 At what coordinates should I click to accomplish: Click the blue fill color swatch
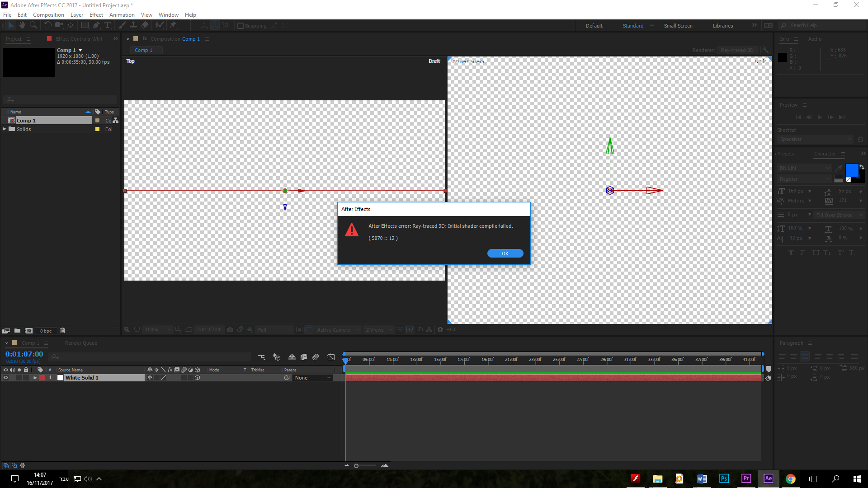pyautogui.click(x=851, y=170)
